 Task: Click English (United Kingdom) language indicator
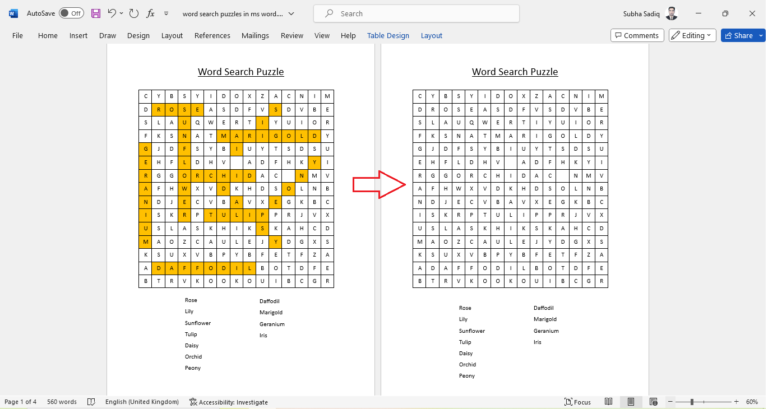142,402
